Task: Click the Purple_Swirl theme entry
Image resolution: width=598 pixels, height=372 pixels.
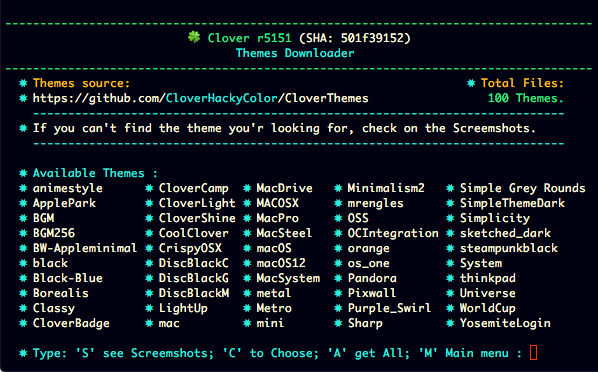Action: click(x=389, y=308)
